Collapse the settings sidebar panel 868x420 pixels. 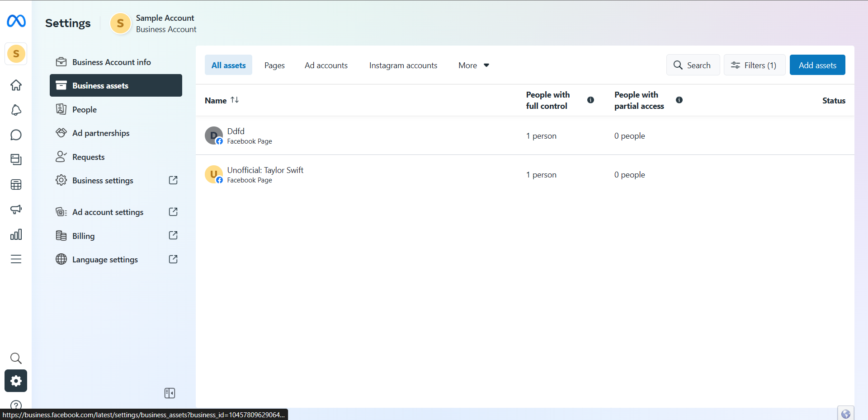170,393
